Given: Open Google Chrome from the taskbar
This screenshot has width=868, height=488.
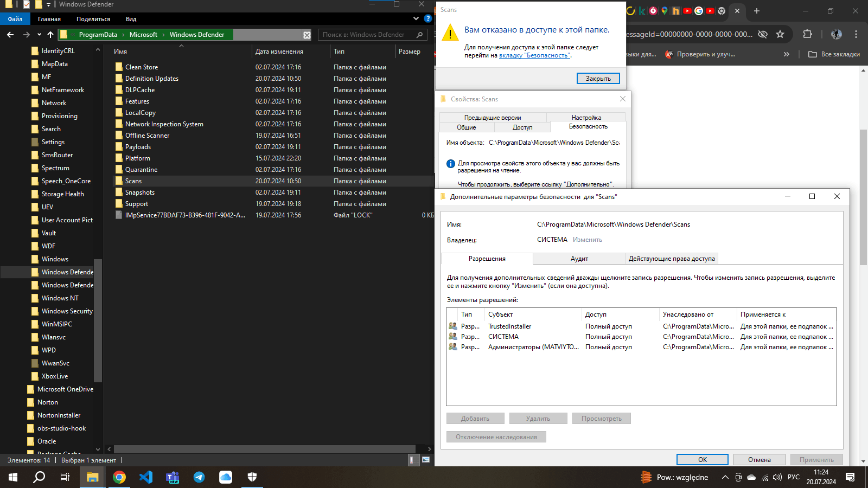Looking at the screenshot, I should pos(119,477).
